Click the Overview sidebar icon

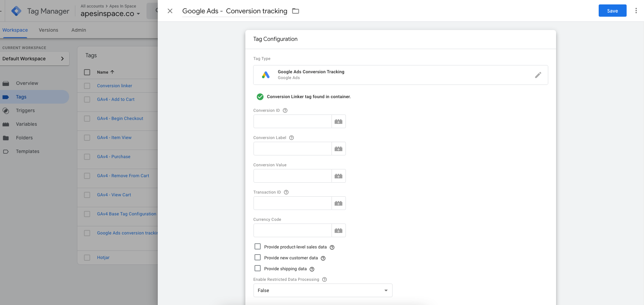[x=6, y=83]
